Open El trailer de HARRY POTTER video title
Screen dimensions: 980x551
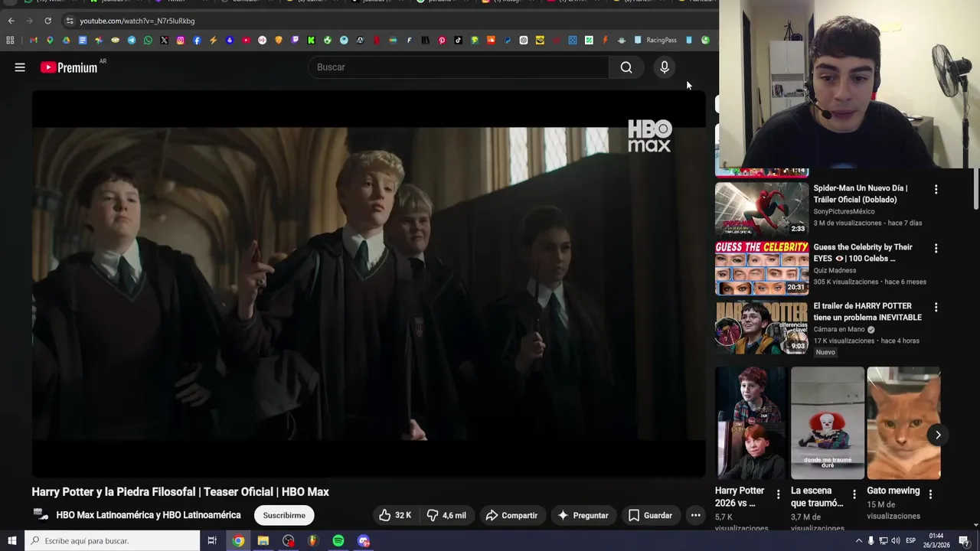867,311
